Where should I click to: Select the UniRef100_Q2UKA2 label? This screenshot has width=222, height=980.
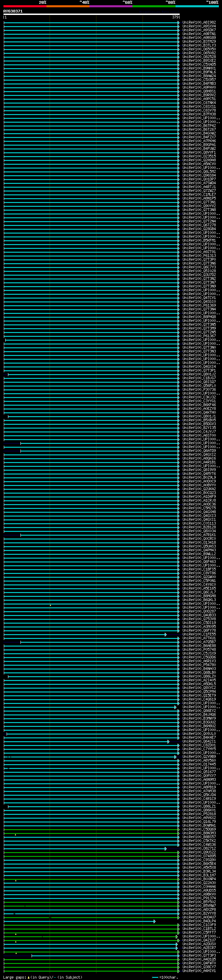click(x=199, y=489)
